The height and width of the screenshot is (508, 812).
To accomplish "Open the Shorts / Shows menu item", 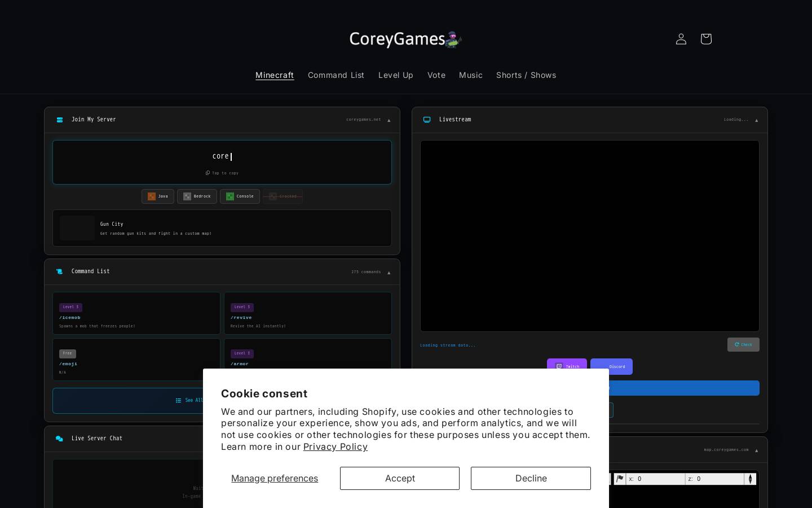I will (526, 75).
